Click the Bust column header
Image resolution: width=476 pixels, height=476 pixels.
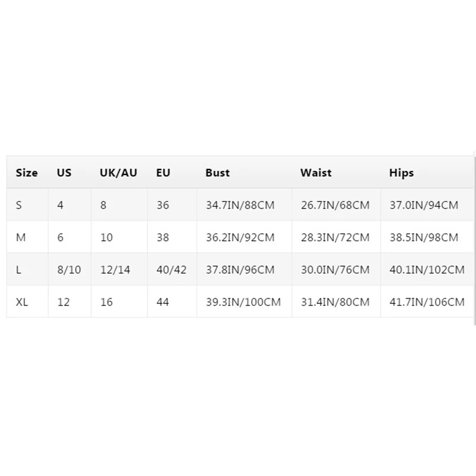click(x=217, y=173)
